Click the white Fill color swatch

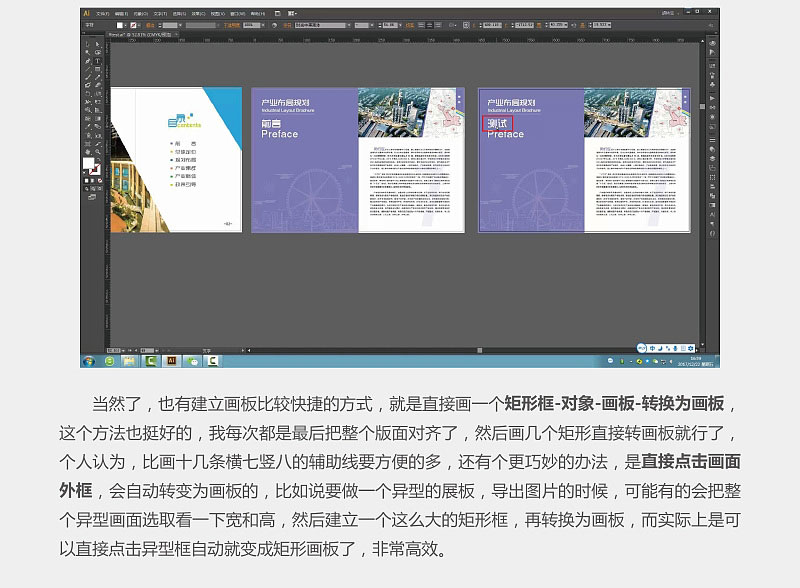[88, 163]
